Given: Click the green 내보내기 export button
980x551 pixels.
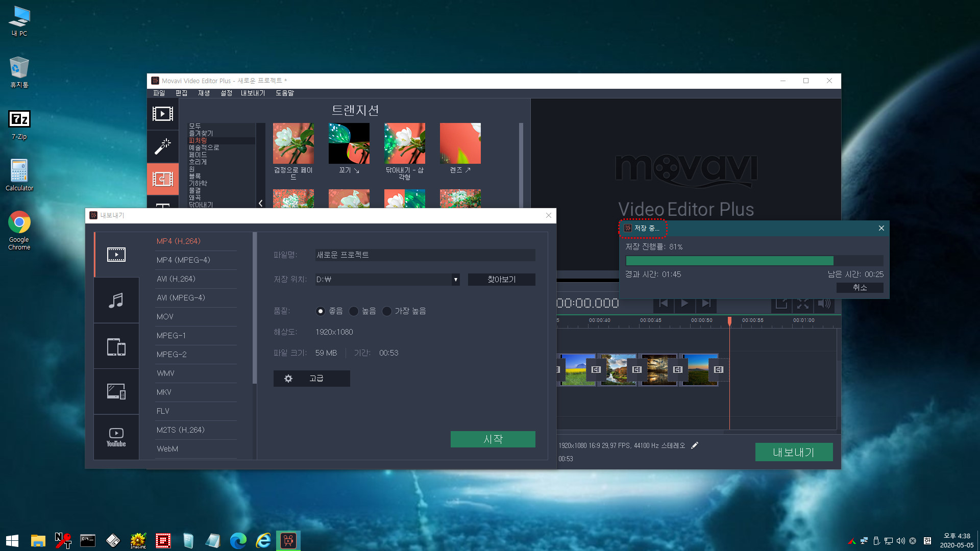Looking at the screenshot, I should tap(794, 452).
